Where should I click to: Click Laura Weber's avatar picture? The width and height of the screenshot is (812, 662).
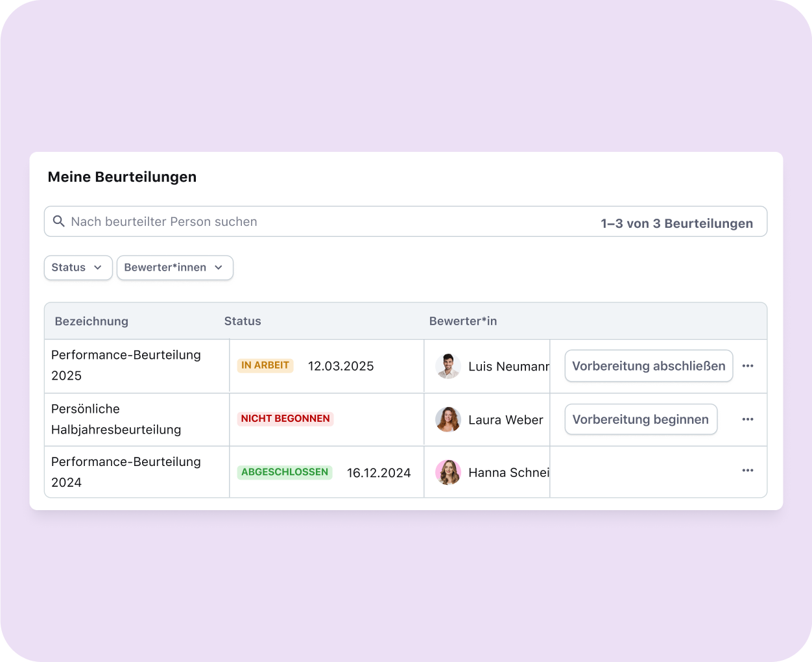tap(448, 420)
